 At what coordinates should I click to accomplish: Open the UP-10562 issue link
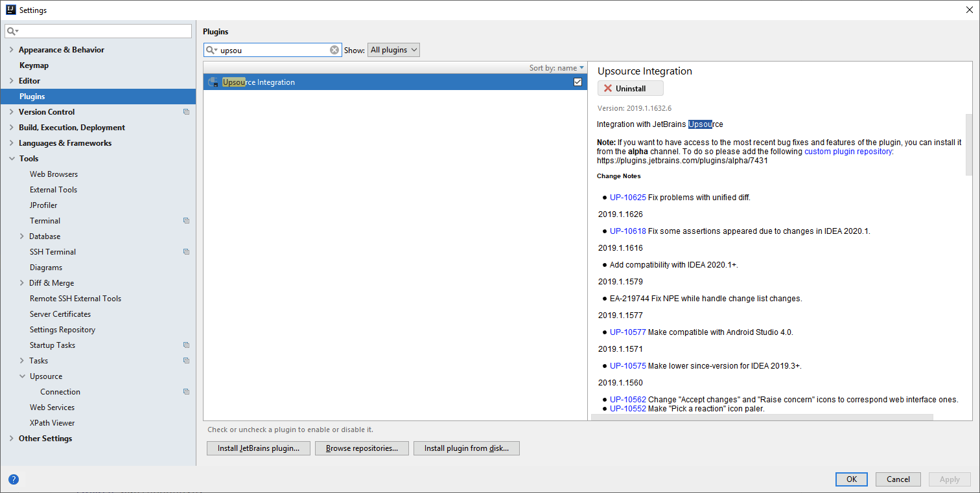[628, 400]
